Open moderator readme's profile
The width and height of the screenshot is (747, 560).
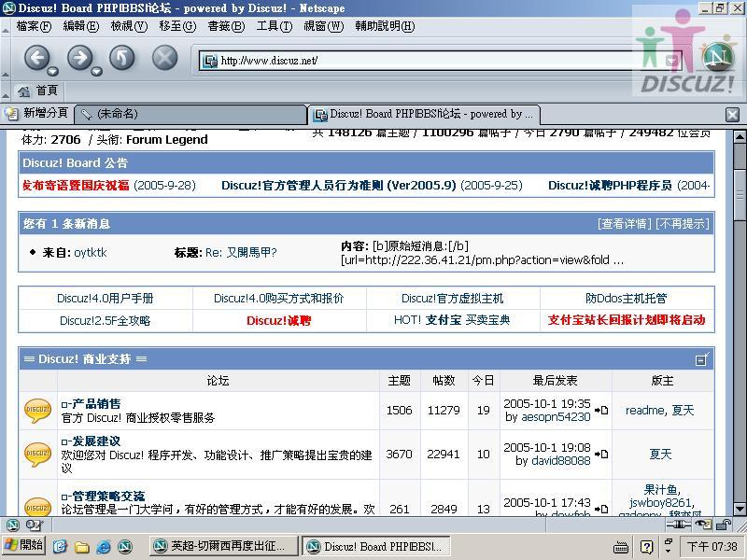[645, 411]
